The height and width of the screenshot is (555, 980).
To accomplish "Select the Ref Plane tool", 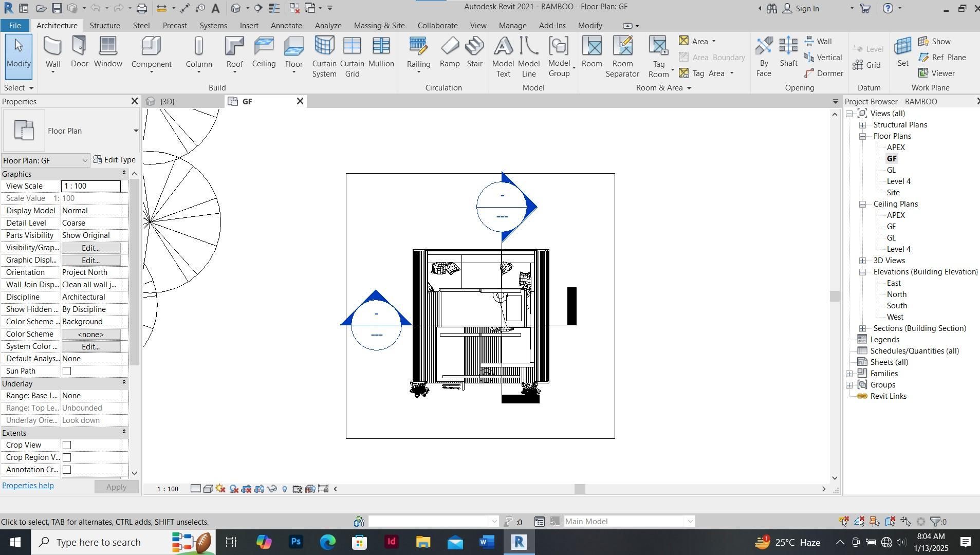I will (x=942, y=58).
